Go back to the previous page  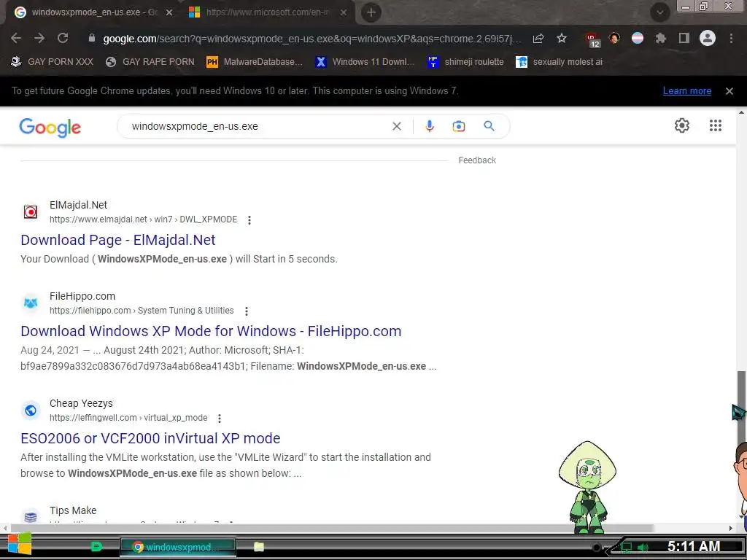click(x=16, y=39)
